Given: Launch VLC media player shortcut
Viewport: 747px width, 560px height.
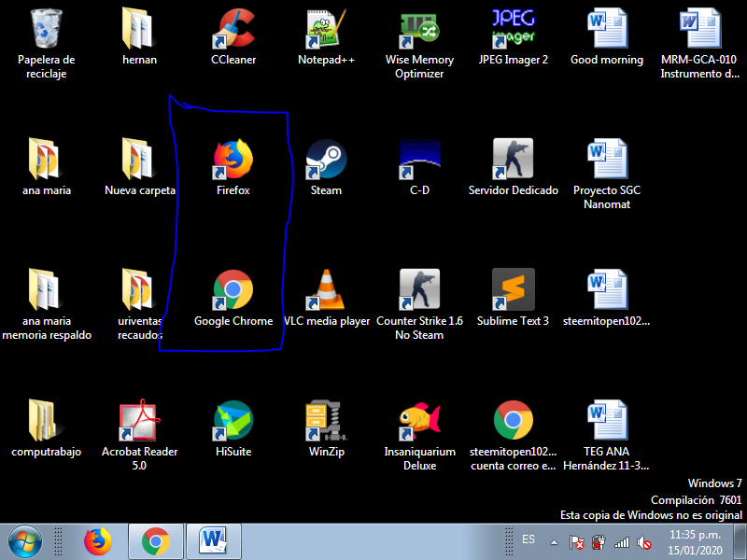Looking at the screenshot, I should 326,290.
